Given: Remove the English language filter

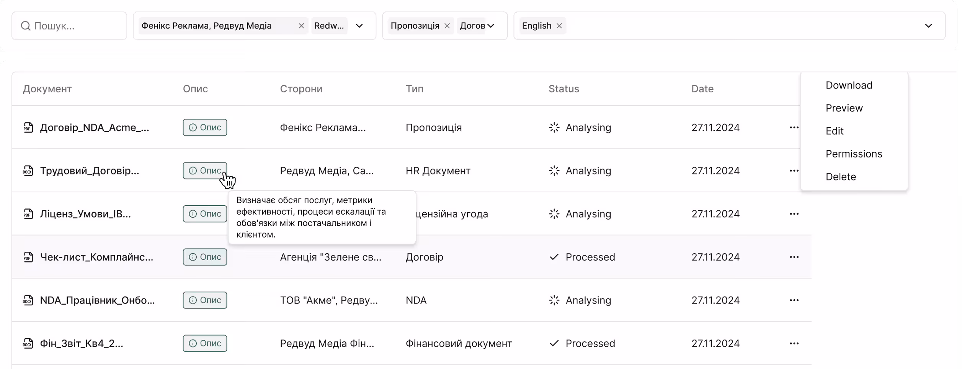Looking at the screenshot, I should click(559, 26).
